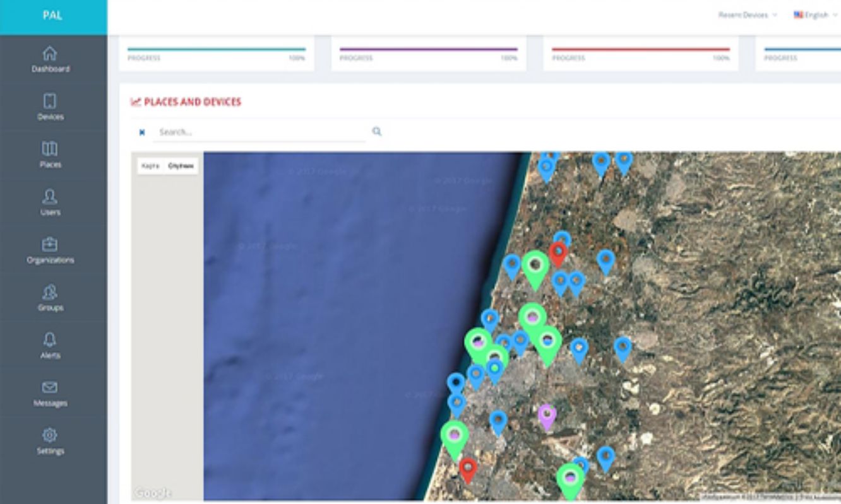Click the Google logo on map
The width and height of the screenshot is (841, 504).
[152, 493]
